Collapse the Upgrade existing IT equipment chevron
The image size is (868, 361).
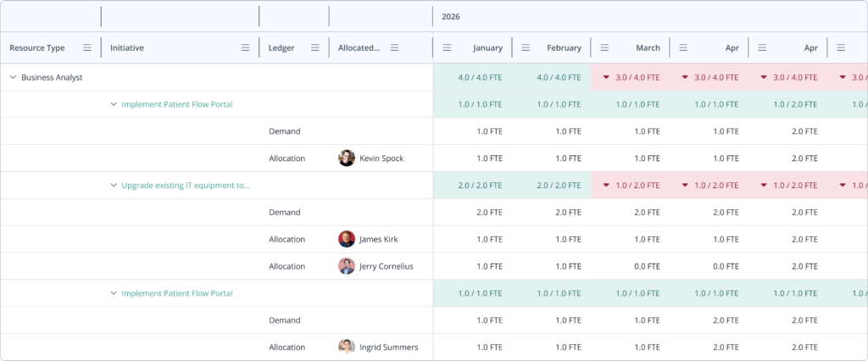point(114,185)
